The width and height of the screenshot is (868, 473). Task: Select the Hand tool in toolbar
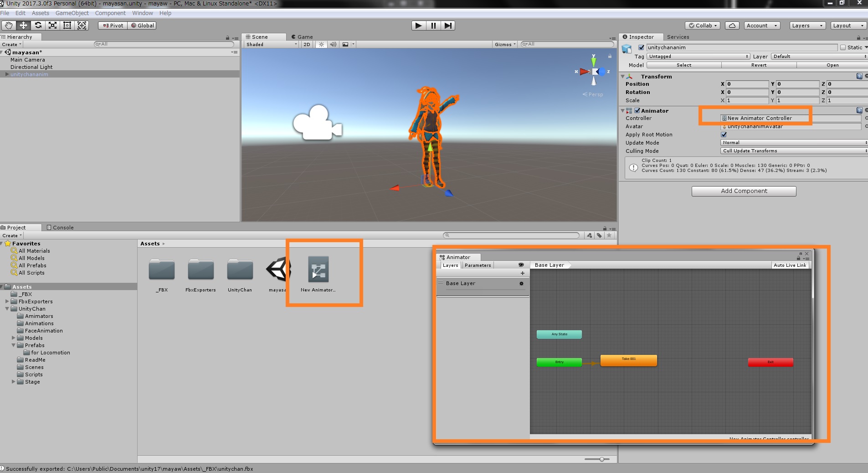(x=9, y=26)
